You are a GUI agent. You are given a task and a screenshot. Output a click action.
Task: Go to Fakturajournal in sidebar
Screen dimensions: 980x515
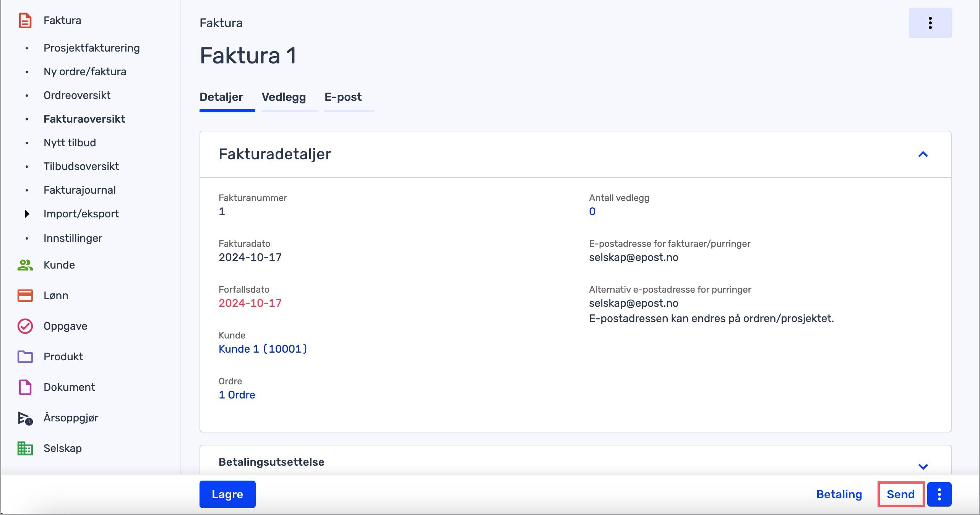coord(80,190)
